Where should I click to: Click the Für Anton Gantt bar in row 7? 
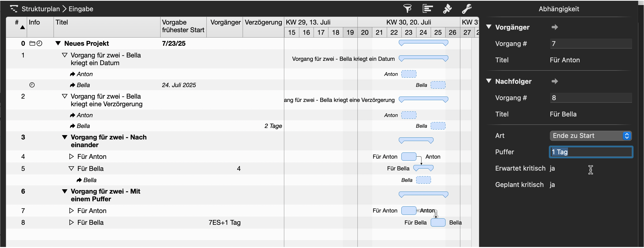(409, 211)
